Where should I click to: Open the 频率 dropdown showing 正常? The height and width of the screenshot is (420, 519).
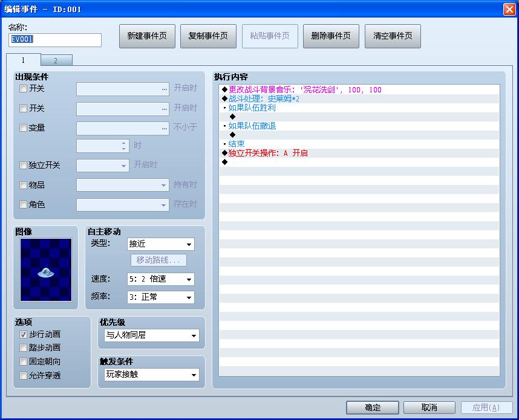click(160, 297)
